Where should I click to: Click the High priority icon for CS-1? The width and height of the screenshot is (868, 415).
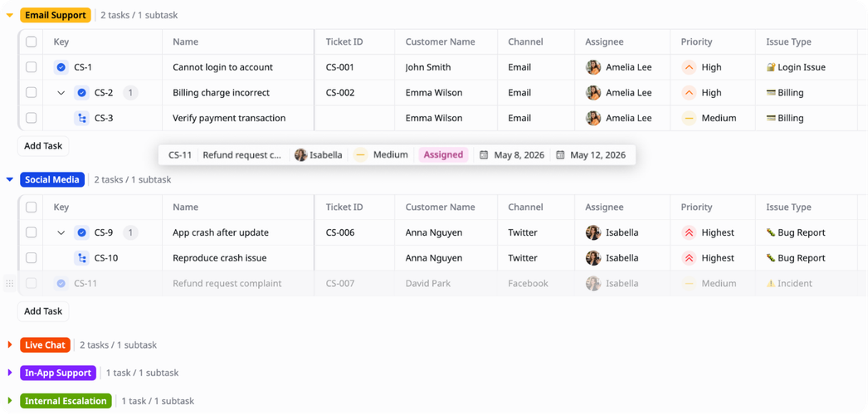pos(689,67)
